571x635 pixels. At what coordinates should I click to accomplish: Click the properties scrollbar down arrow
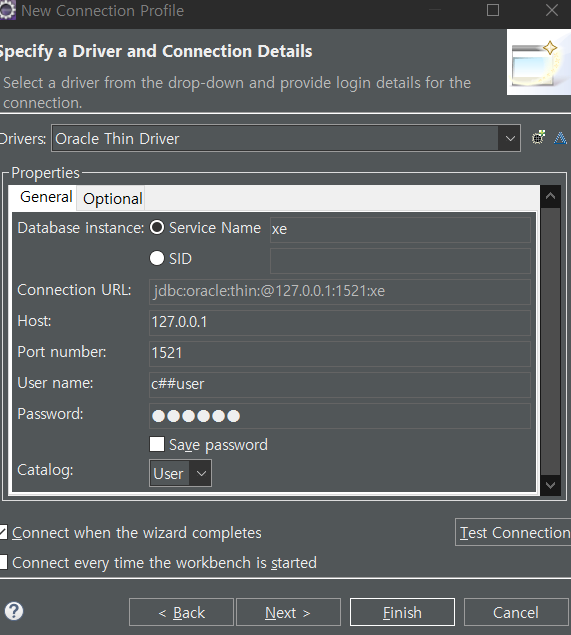tap(550, 485)
